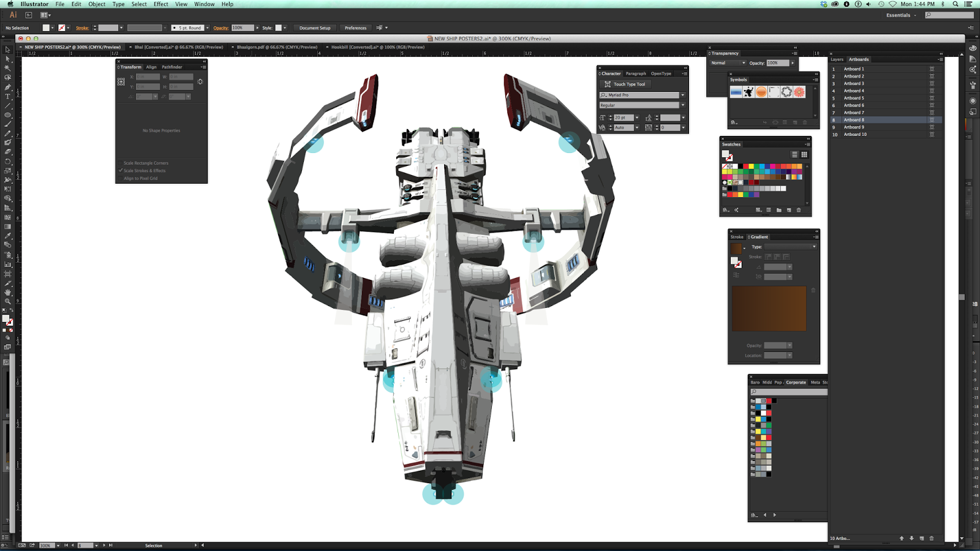Select the Column Graph tool
This screenshot has width=980, height=551.
coord(7,264)
